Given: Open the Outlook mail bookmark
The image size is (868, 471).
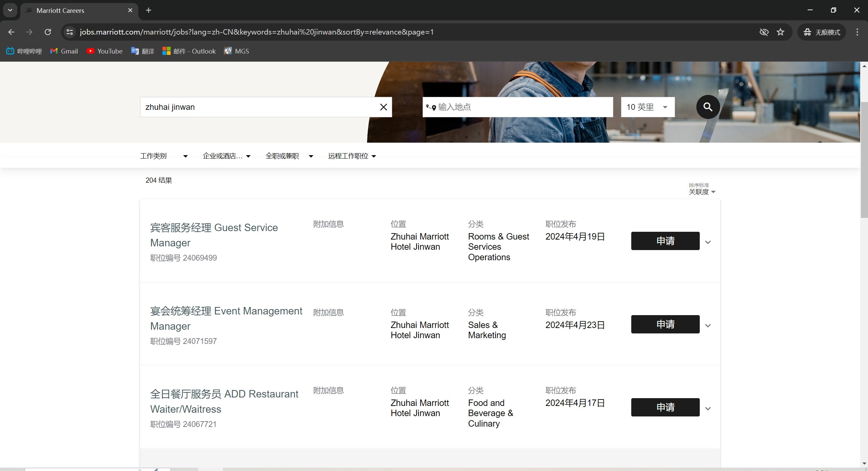Looking at the screenshot, I should click(189, 51).
